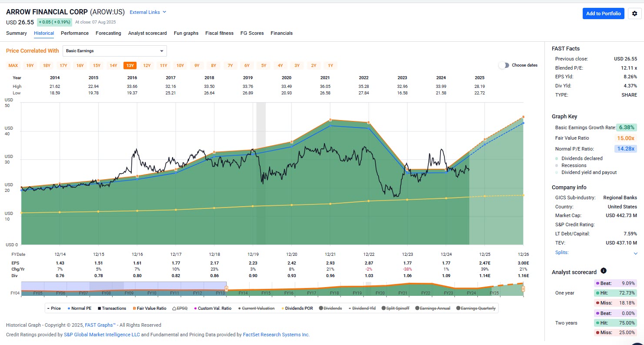Open the settings gear icon
The width and height of the screenshot is (644, 345).
pos(634,13)
